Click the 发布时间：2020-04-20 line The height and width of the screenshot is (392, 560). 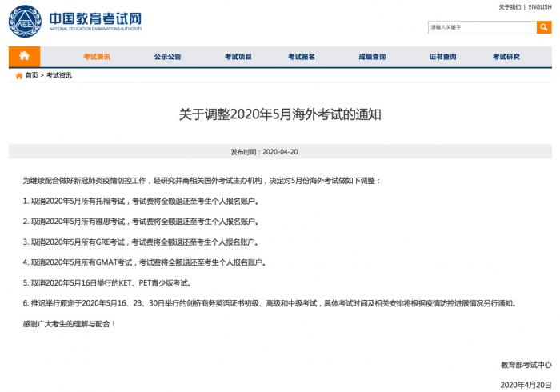[264, 152]
